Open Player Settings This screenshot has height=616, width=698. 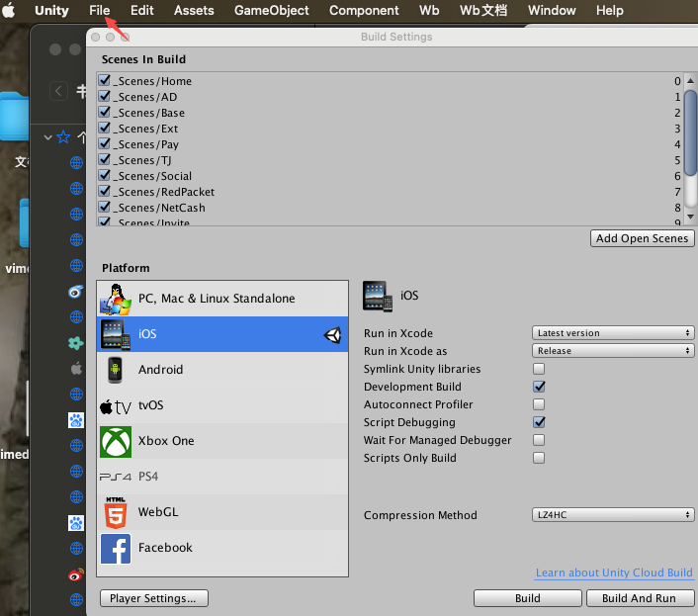point(153,598)
